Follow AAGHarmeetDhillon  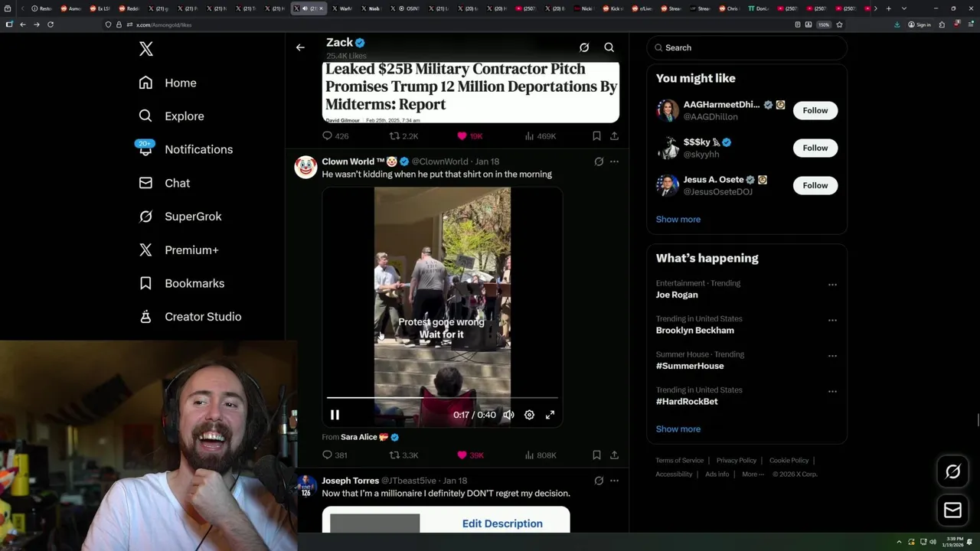pyautogui.click(x=815, y=110)
